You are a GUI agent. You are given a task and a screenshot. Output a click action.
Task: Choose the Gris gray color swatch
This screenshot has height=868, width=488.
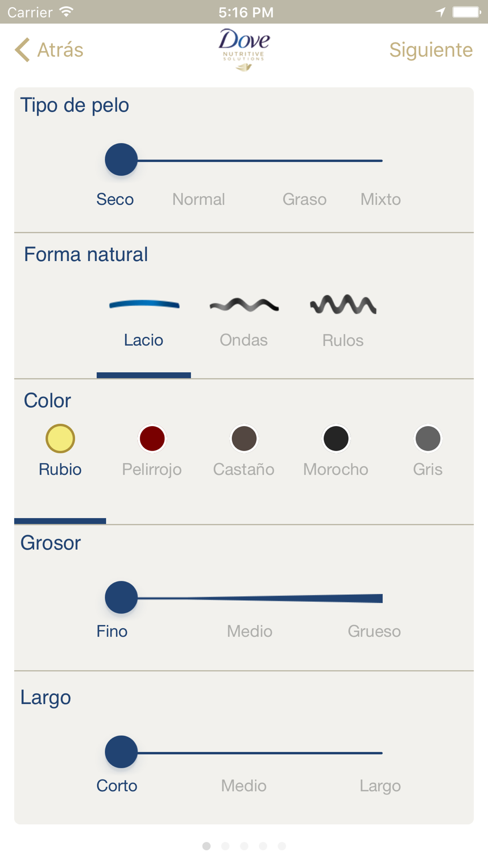click(428, 438)
